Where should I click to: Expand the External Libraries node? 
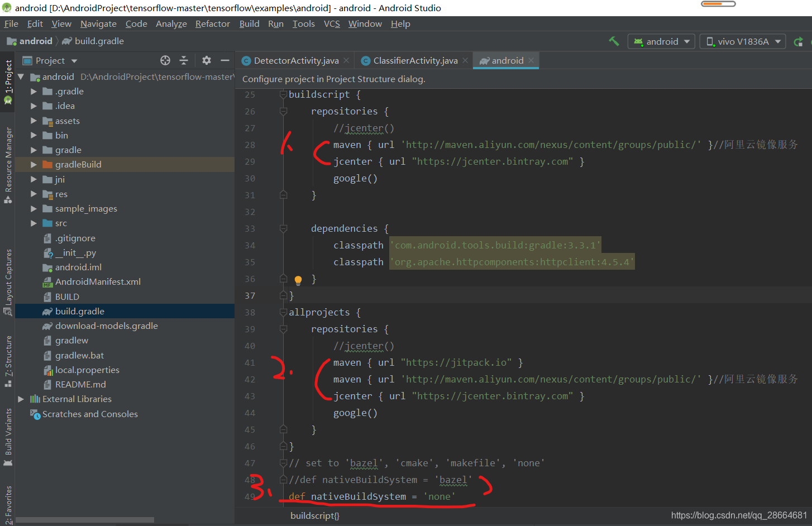tap(21, 399)
